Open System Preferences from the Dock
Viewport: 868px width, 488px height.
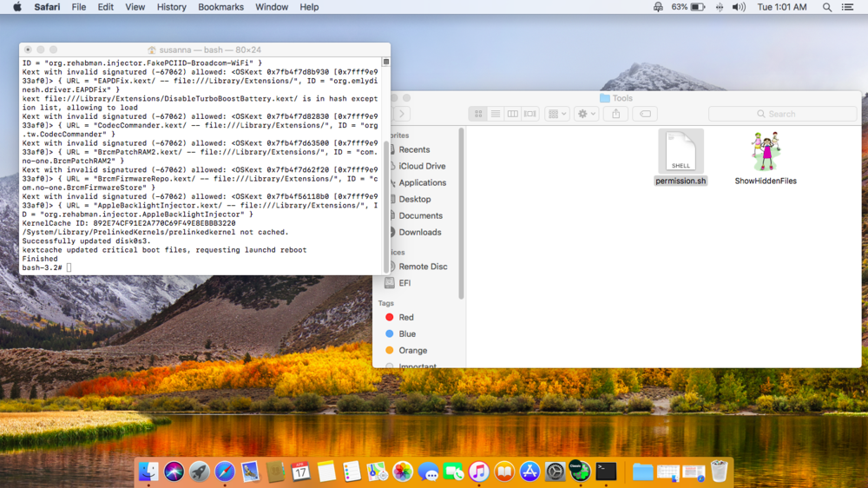click(x=555, y=472)
